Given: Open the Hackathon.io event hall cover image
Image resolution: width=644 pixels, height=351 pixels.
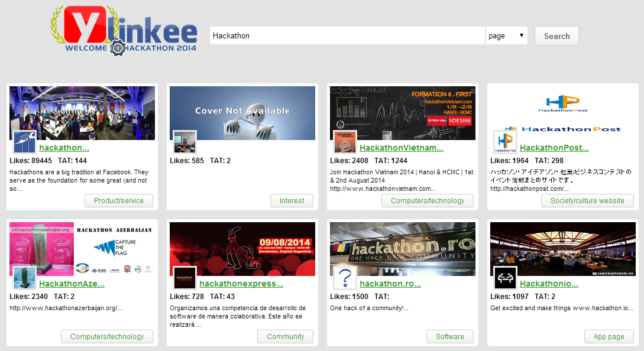Looking at the screenshot, I should (562, 249).
